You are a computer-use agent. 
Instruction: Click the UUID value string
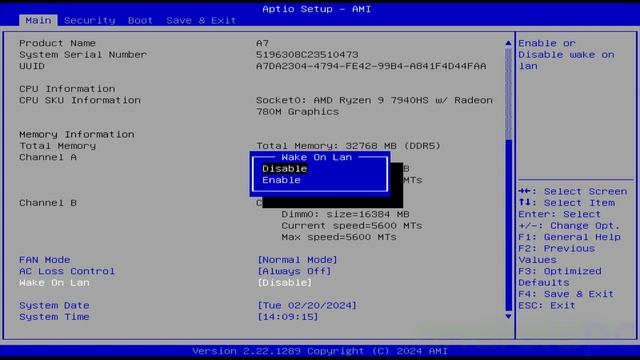pos(371,66)
